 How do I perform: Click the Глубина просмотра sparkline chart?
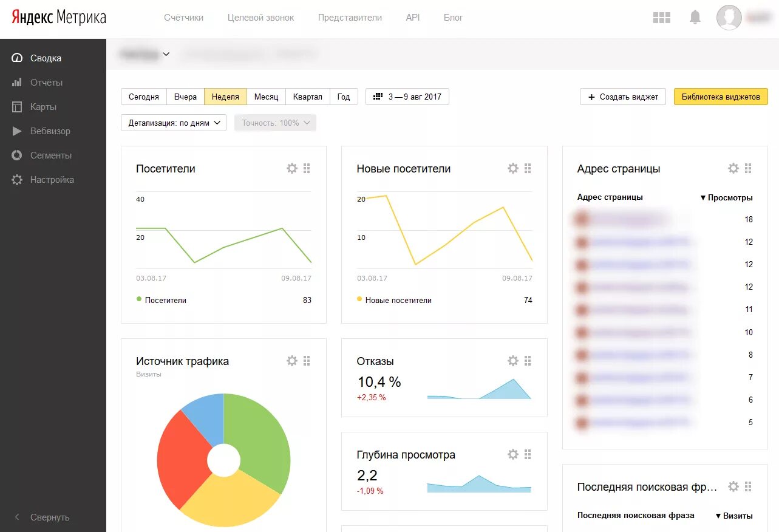click(479, 483)
